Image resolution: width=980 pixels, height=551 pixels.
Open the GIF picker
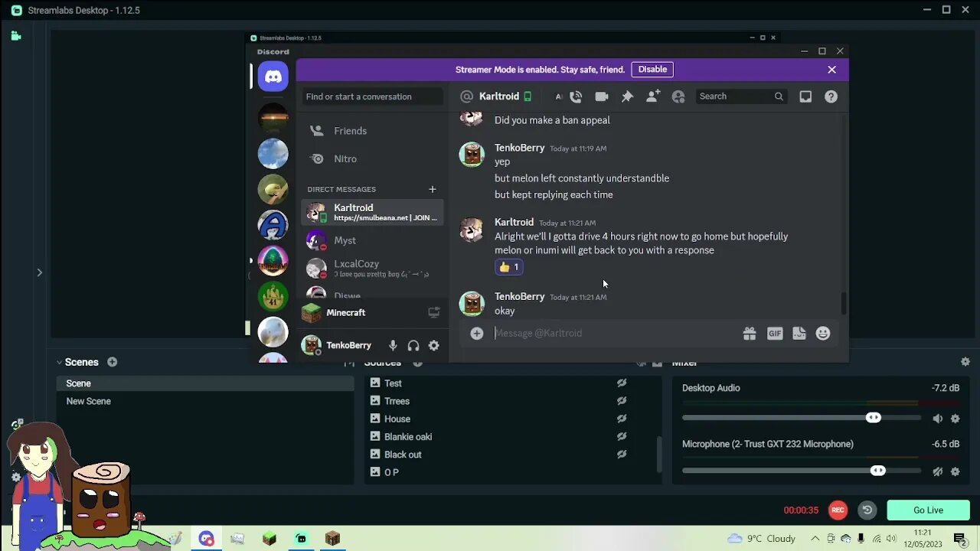pyautogui.click(x=775, y=333)
